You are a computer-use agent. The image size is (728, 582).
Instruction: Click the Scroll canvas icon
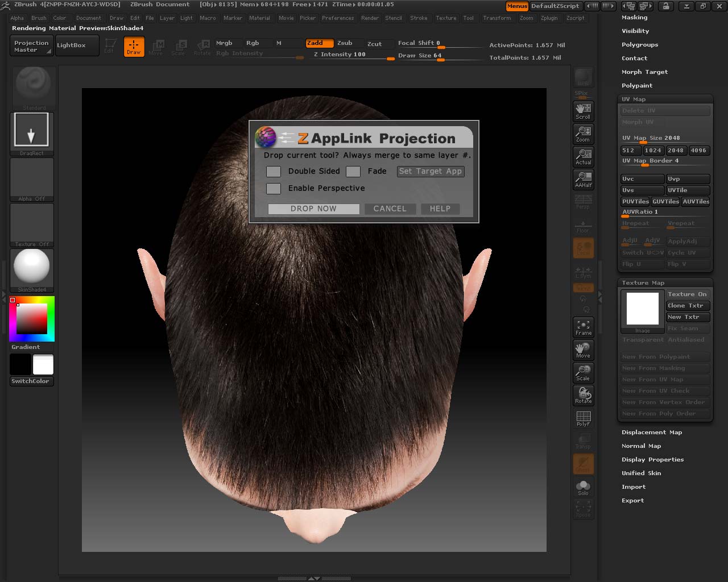click(583, 111)
